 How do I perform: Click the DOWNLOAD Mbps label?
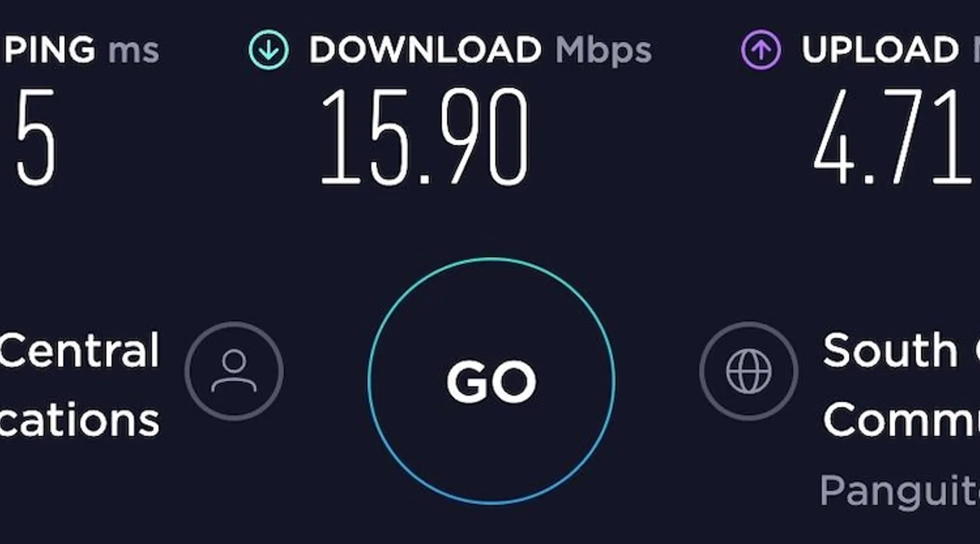click(480, 51)
